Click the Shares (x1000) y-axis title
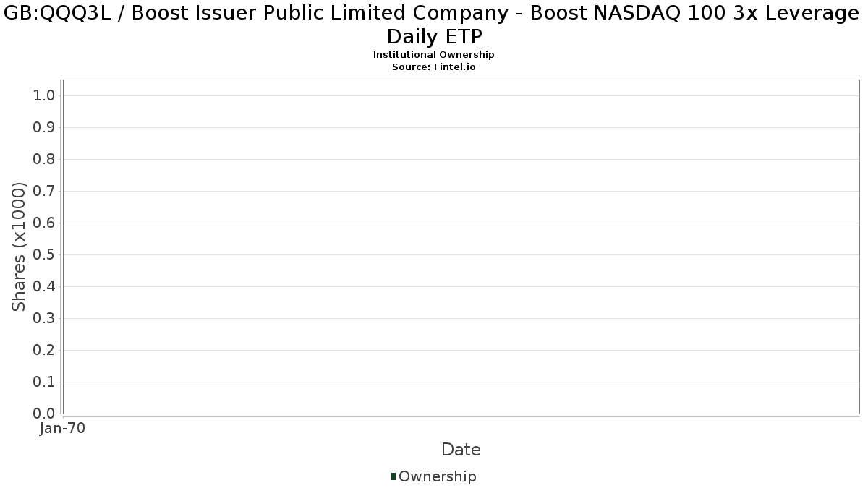 19,247
